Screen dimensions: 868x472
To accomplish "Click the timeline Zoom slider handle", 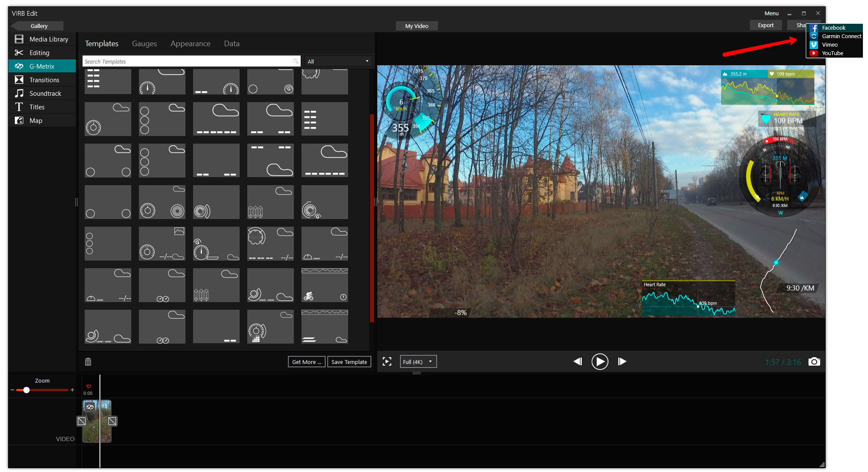I will pyautogui.click(x=26, y=390).
